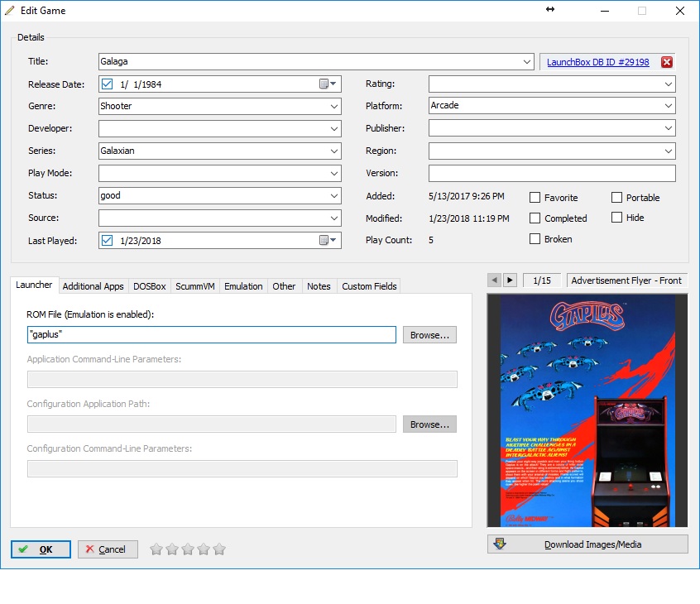Expand the Publisher dropdown
Image resolution: width=700 pixels, height=604 pixels.
(x=669, y=128)
